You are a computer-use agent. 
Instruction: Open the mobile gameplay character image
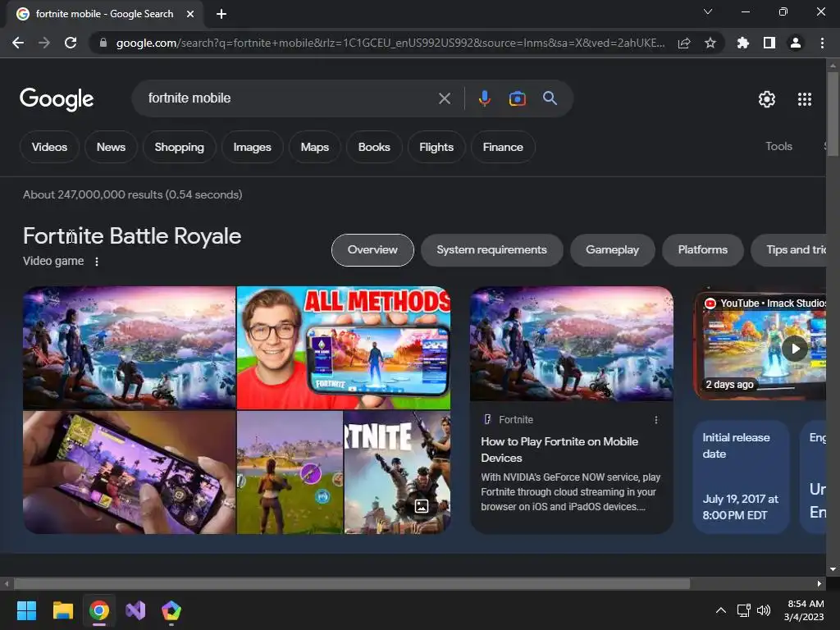[290, 472]
